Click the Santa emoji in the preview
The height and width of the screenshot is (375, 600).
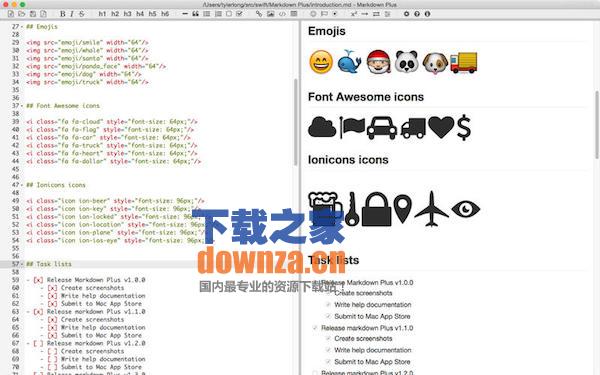(x=378, y=62)
